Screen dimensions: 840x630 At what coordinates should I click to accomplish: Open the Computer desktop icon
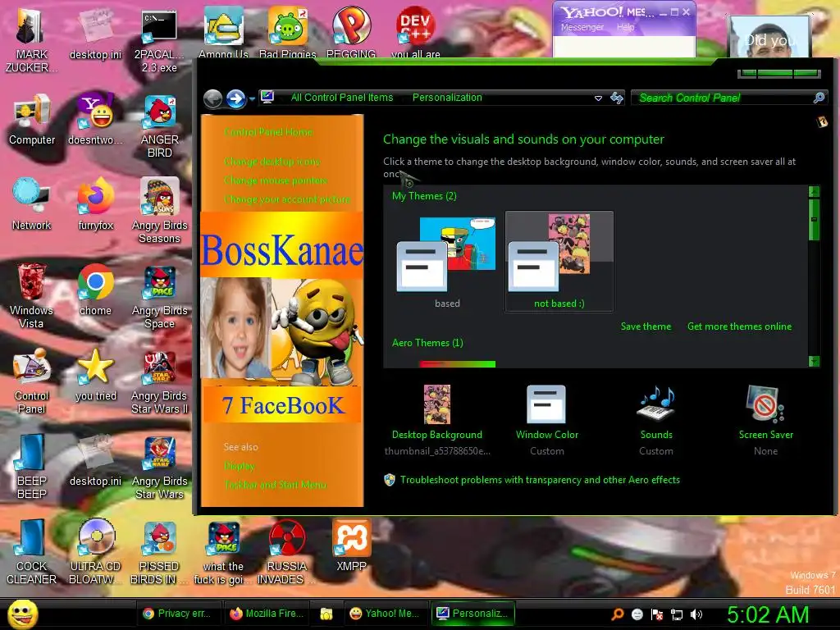[32, 119]
